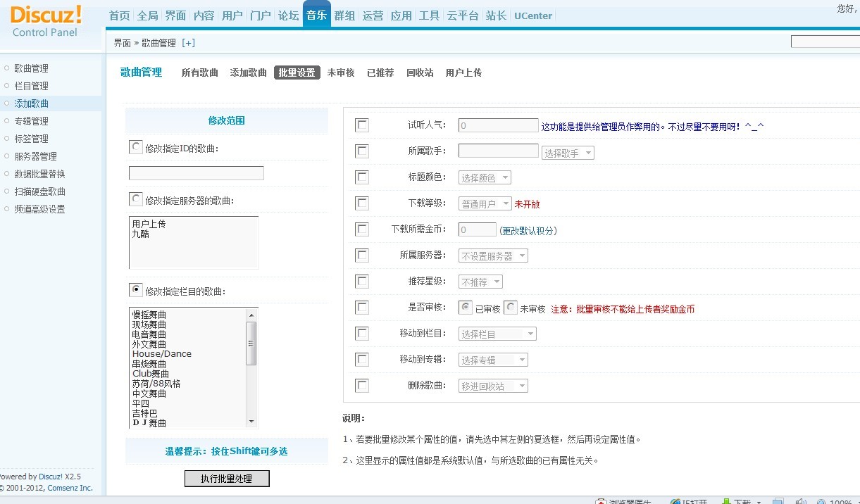Viewport: 860px width, 504px height.
Task: Select the 修改指定ID的歌曲 radio button
Action: (x=135, y=147)
